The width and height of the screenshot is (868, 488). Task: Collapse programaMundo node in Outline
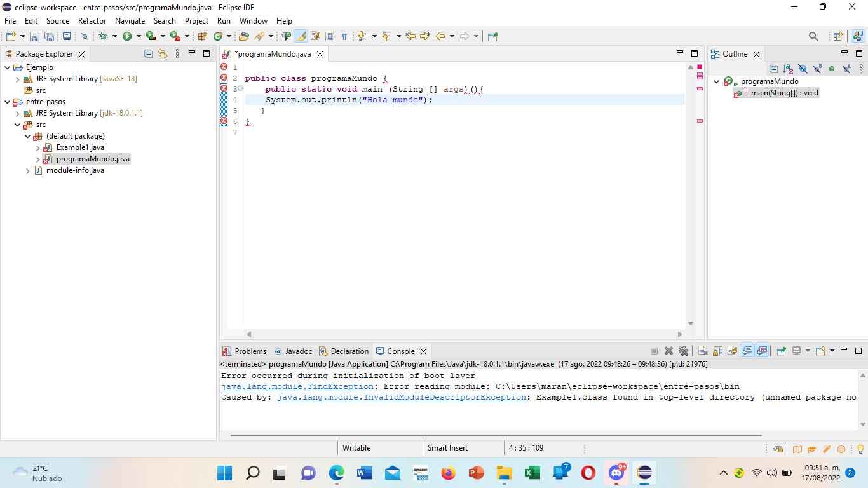[717, 81]
